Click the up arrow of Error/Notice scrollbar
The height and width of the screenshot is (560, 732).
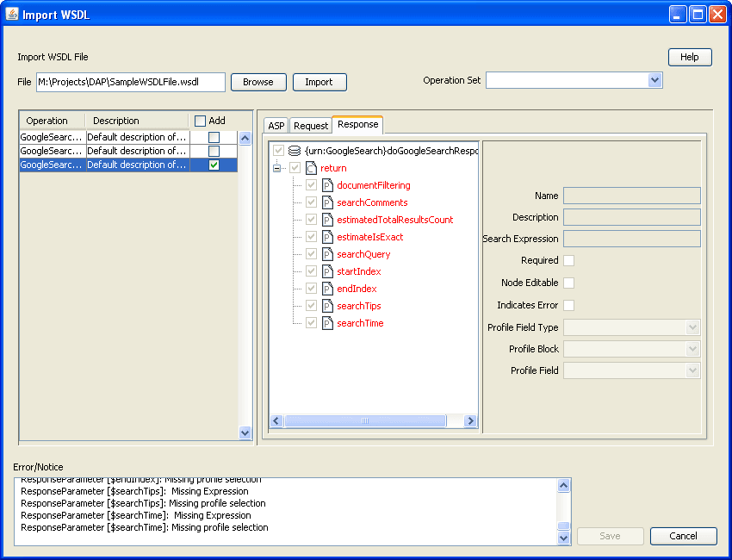point(563,486)
